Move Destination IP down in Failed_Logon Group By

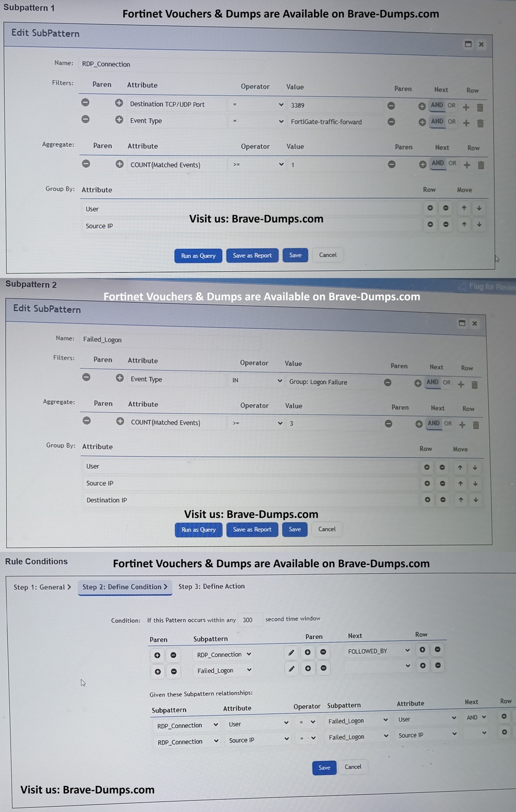click(475, 499)
